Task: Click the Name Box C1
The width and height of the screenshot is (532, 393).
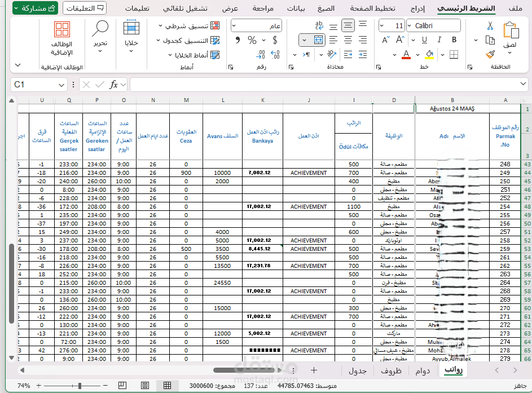Action: coord(38,85)
